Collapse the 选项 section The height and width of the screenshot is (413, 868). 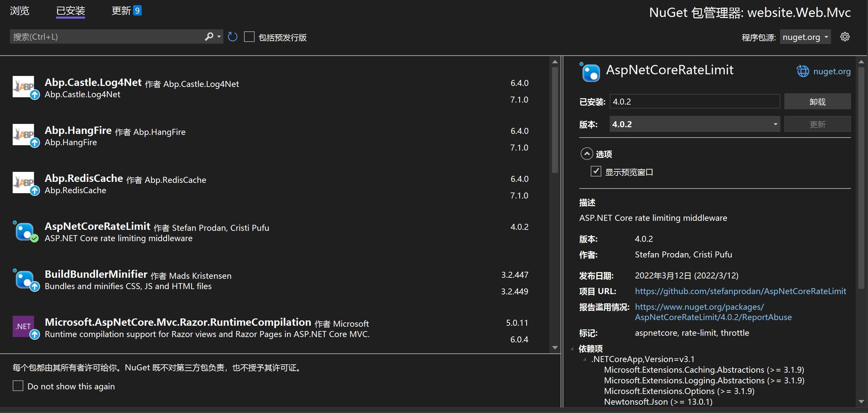[587, 154]
